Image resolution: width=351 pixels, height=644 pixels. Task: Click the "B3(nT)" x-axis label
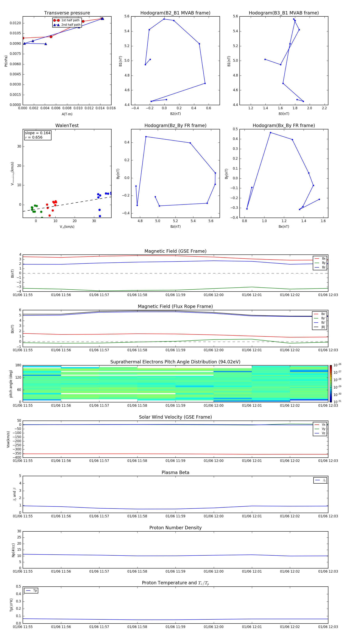coord(284,114)
